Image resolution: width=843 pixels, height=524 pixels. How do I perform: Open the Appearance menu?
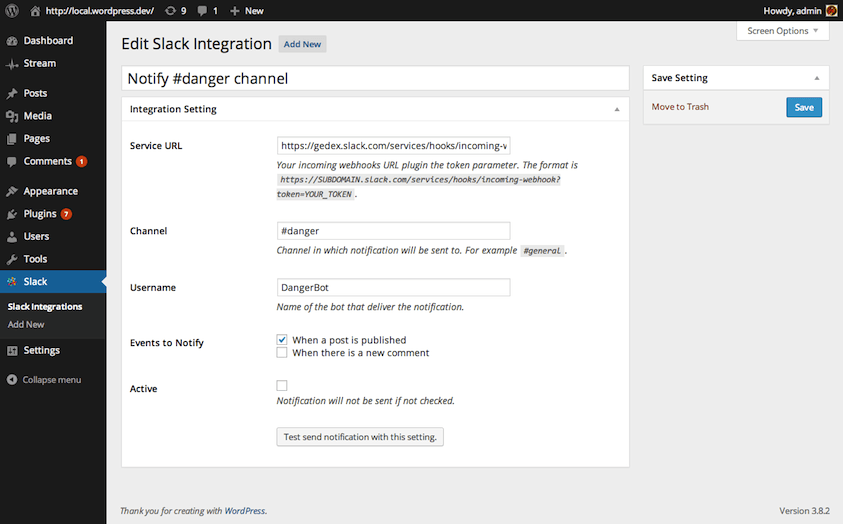(50, 191)
